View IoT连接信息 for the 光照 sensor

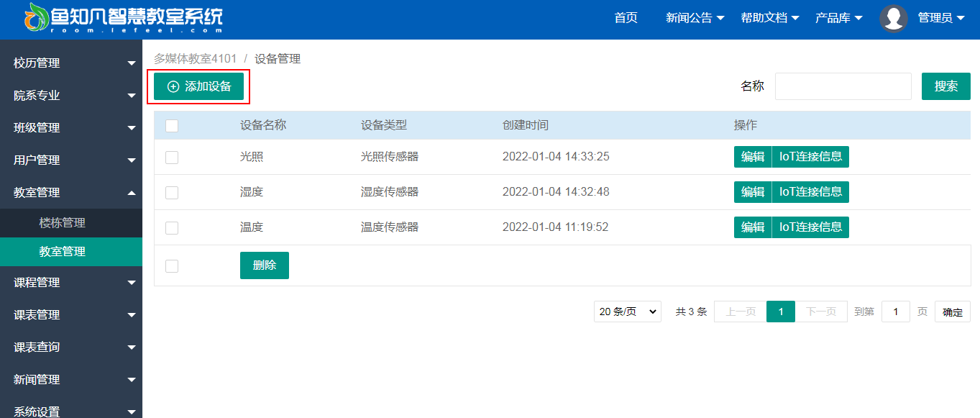tap(810, 157)
